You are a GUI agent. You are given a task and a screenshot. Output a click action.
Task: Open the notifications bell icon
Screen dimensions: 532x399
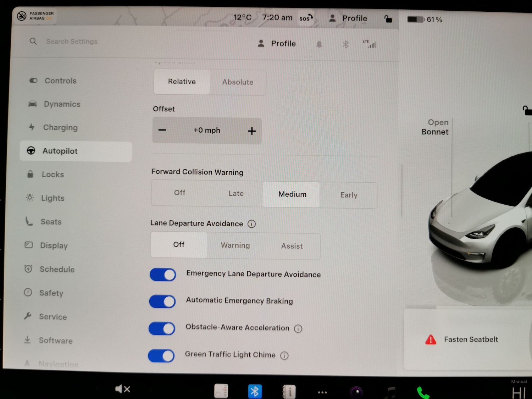pyautogui.click(x=319, y=44)
